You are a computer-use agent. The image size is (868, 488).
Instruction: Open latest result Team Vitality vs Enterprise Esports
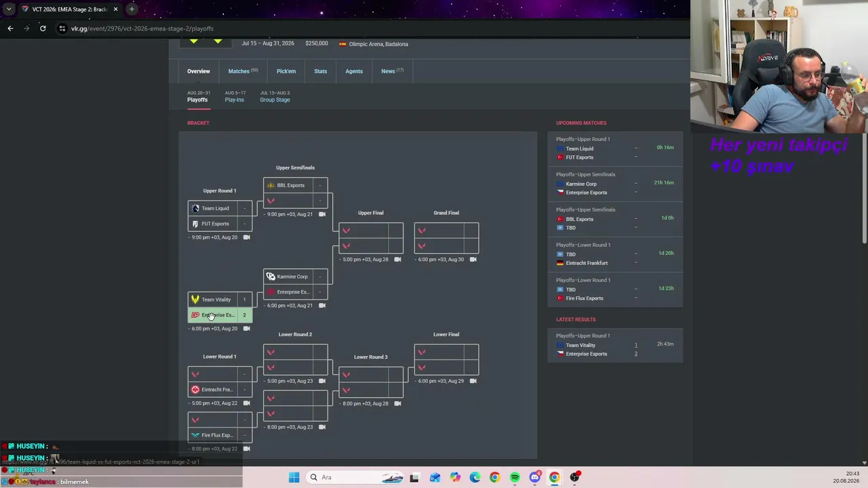[615, 345]
